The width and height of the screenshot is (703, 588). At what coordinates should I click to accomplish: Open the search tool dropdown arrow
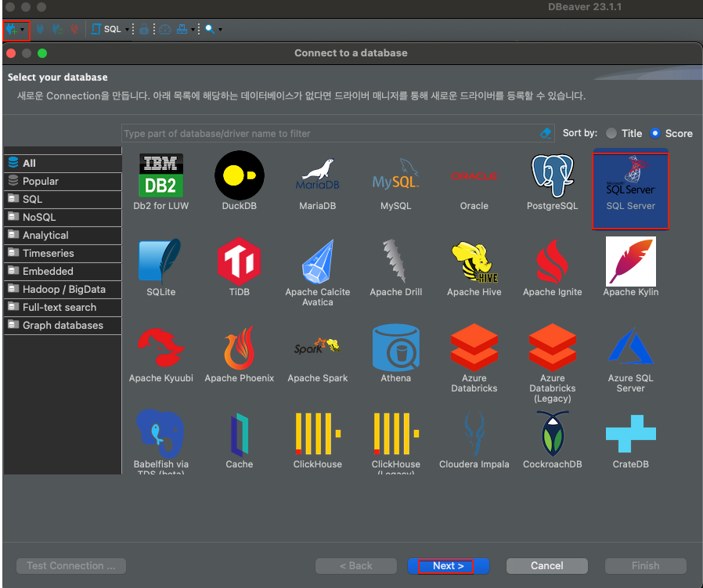tap(220, 30)
